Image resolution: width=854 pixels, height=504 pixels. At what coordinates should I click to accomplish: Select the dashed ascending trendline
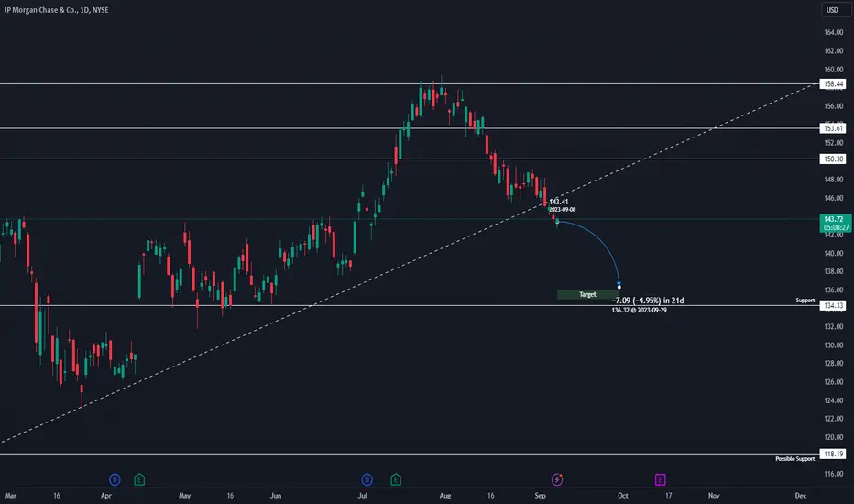(409, 263)
